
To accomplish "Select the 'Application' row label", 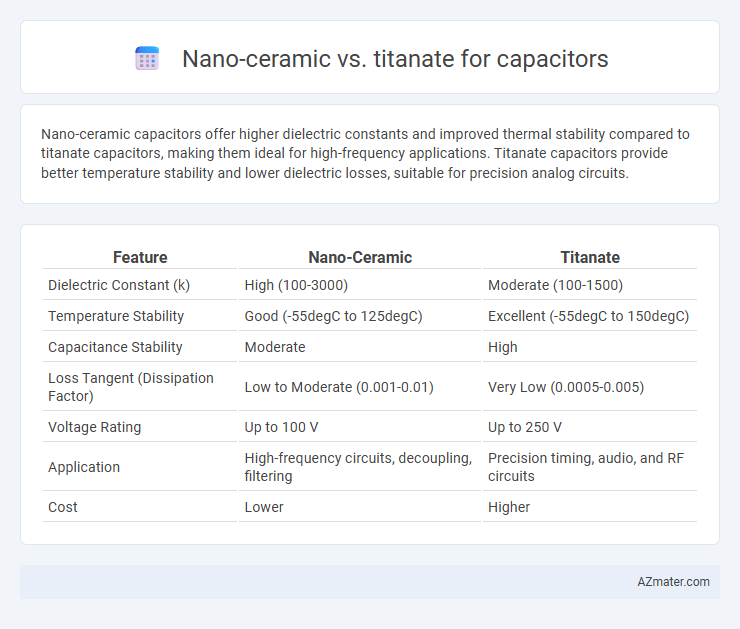I will 84,467.
